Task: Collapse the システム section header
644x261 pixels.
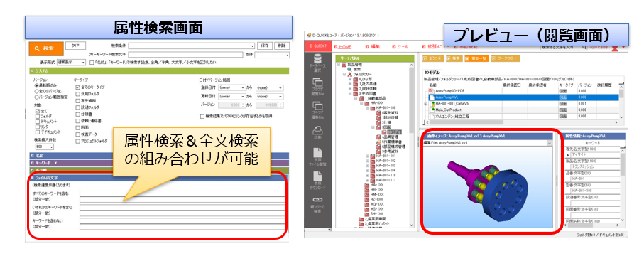Action: tap(159, 71)
